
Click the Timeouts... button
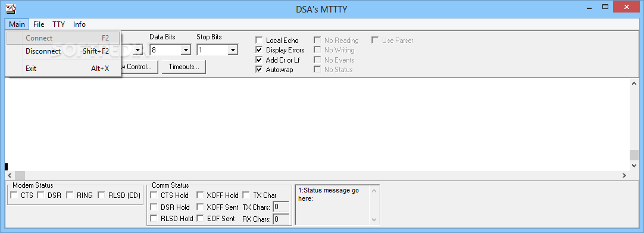coord(183,67)
